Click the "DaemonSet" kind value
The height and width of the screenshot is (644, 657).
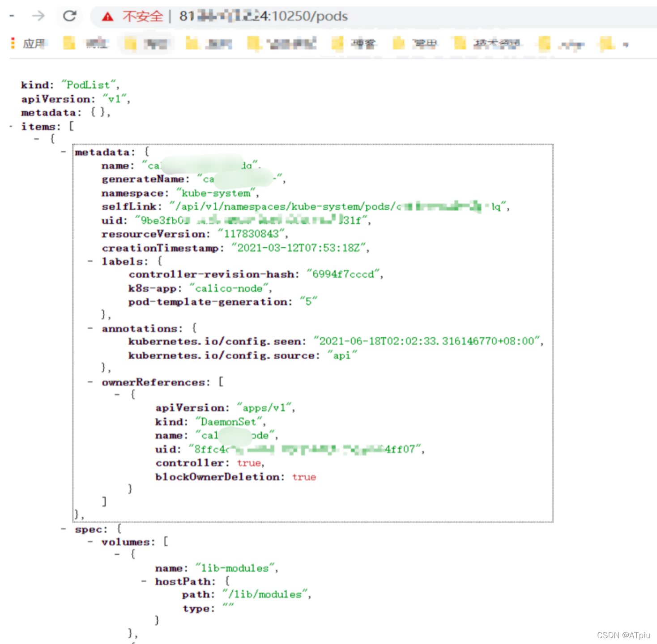click(x=229, y=421)
